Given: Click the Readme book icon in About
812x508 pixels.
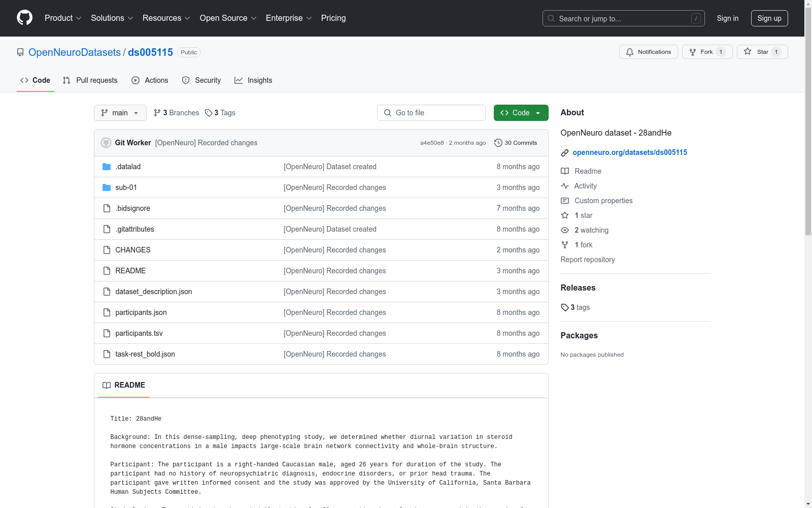Looking at the screenshot, I should (x=565, y=171).
